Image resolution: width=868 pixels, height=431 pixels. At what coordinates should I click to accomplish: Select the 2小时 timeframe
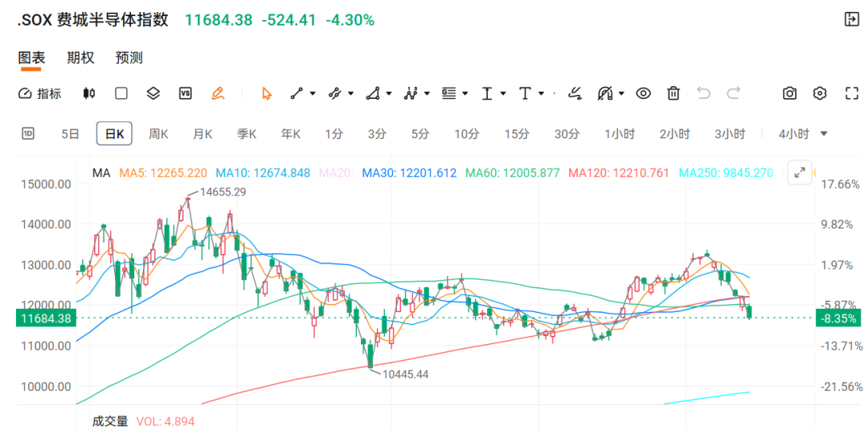(675, 133)
